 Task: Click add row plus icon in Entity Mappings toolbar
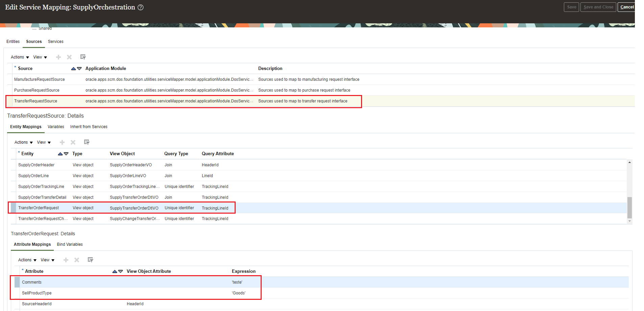point(62,142)
